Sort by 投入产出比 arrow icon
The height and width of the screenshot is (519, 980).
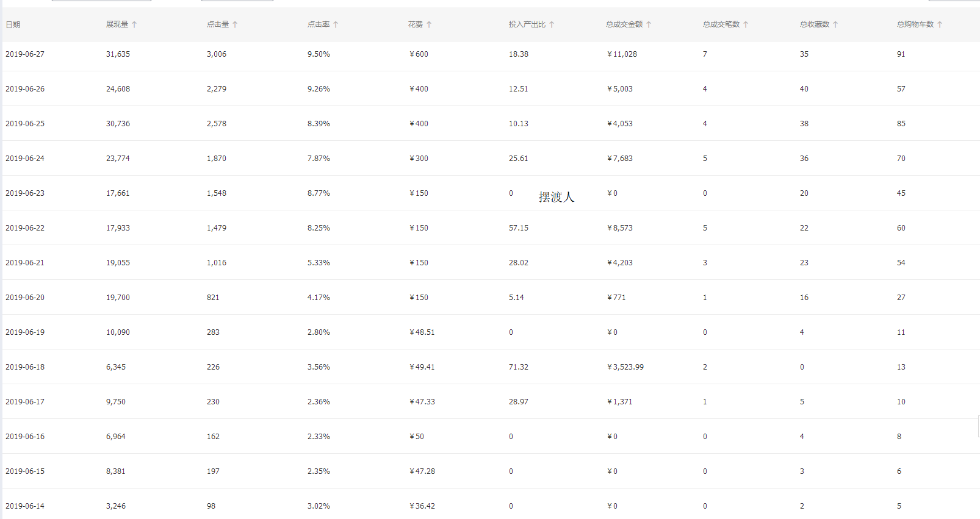click(x=552, y=24)
